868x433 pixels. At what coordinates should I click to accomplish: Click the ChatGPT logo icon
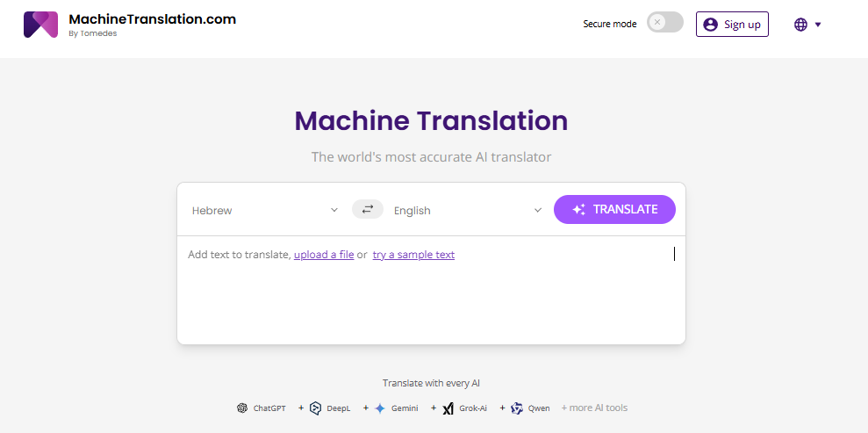[x=242, y=408]
